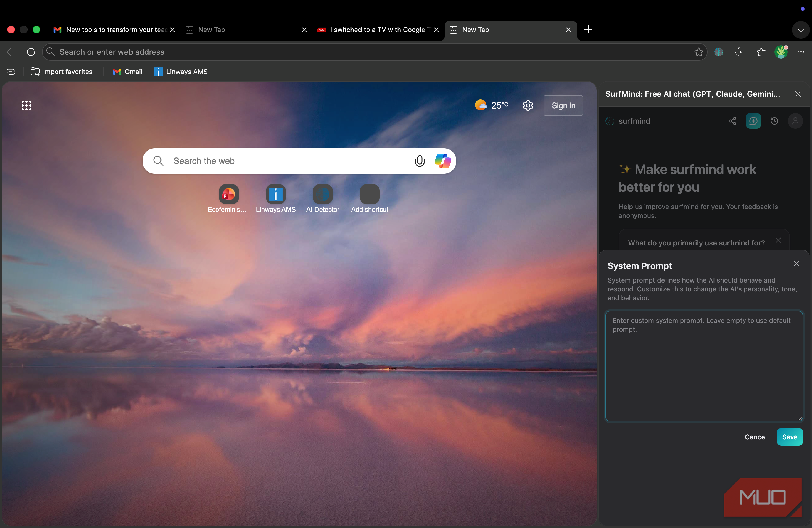Click the browser back arrow
Image resolution: width=812 pixels, height=528 pixels.
coord(11,52)
